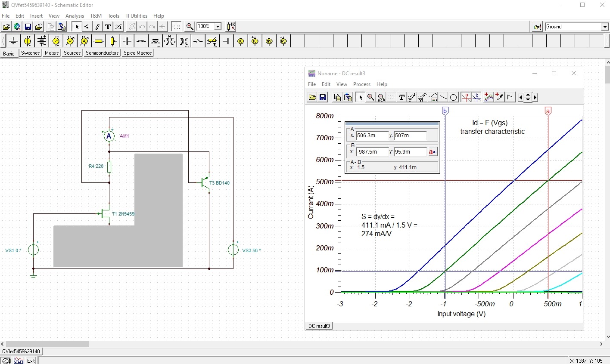610x364 pixels.
Task: Open the T&M menu
Action: (96, 16)
